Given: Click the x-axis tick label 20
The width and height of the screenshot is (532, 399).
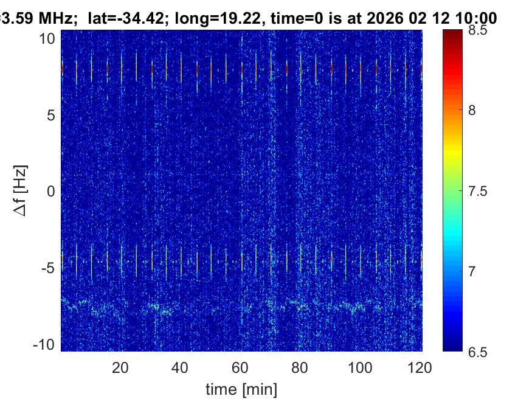Looking at the screenshot, I should (120, 367).
